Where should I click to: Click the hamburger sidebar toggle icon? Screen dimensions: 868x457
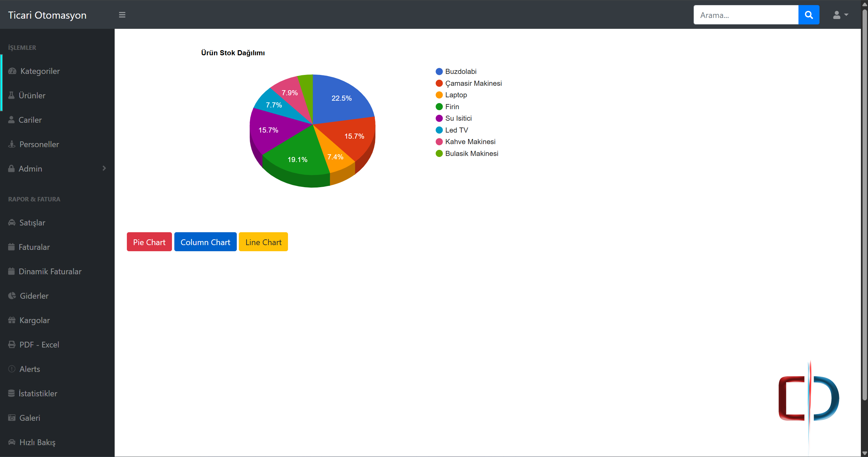pos(122,15)
